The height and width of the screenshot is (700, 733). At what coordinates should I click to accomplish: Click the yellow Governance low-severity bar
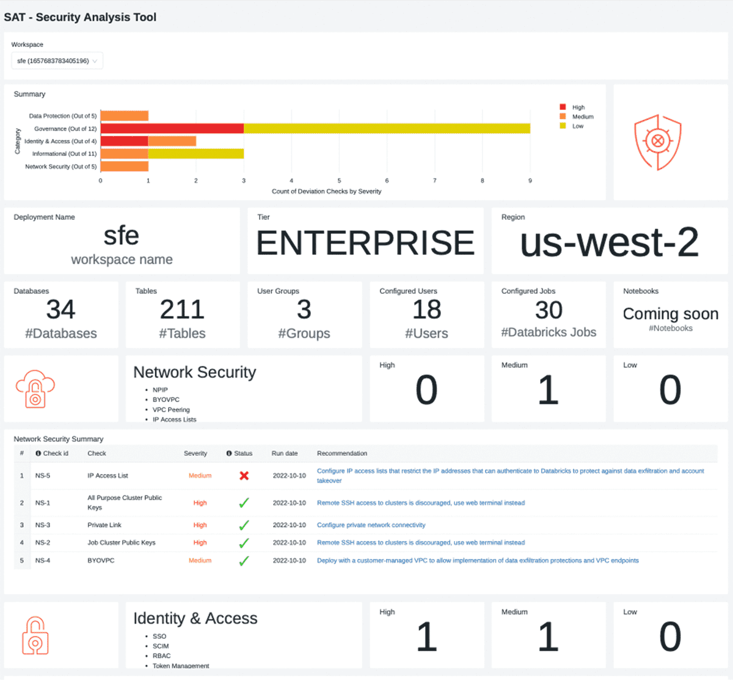387,128
